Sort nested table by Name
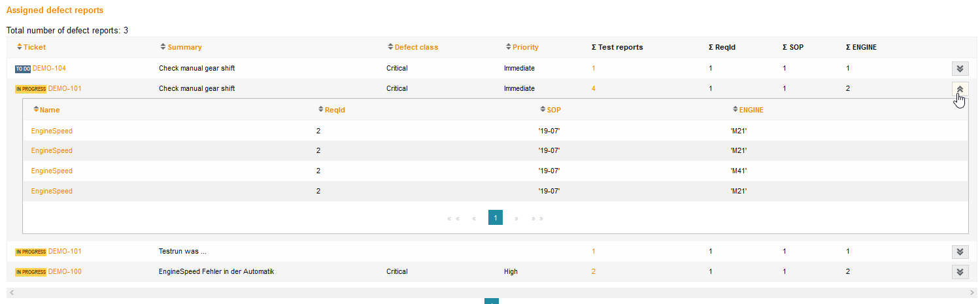Image resolution: width=980 pixels, height=304 pixels. pyautogui.click(x=49, y=110)
